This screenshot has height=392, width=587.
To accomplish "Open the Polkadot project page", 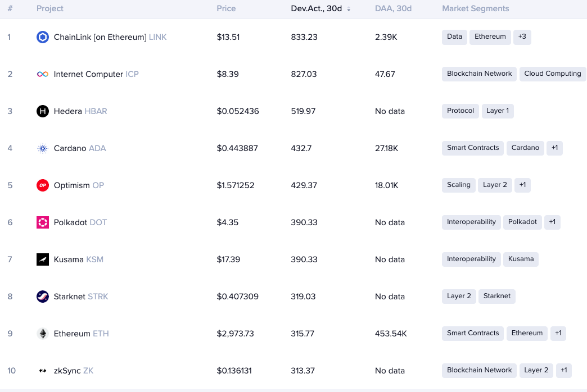I will tap(80, 222).
